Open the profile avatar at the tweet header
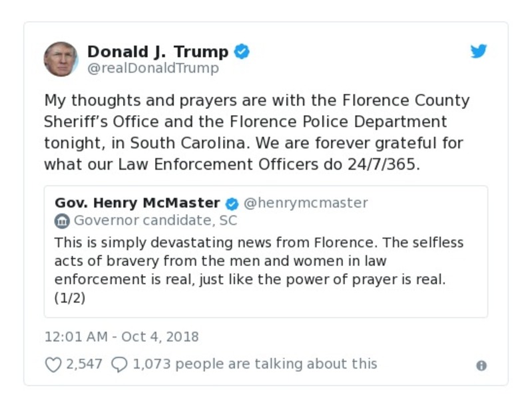 point(61,59)
